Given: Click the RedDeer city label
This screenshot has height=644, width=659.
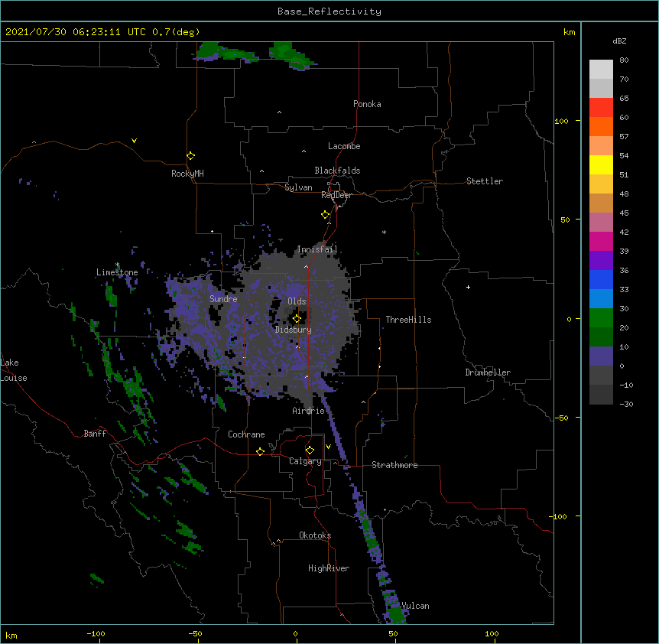Looking at the screenshot, I should [x=336, y=195].
